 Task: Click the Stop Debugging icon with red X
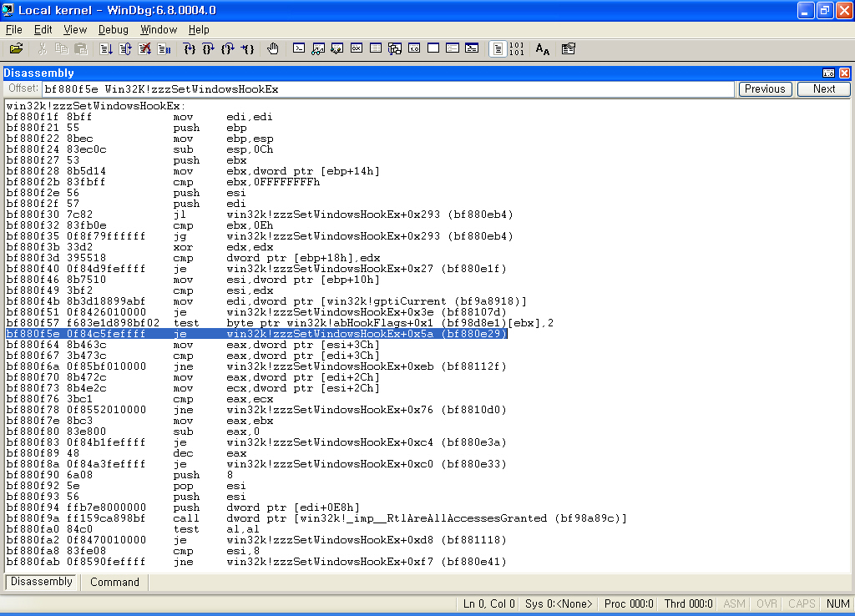click(144, 49)
